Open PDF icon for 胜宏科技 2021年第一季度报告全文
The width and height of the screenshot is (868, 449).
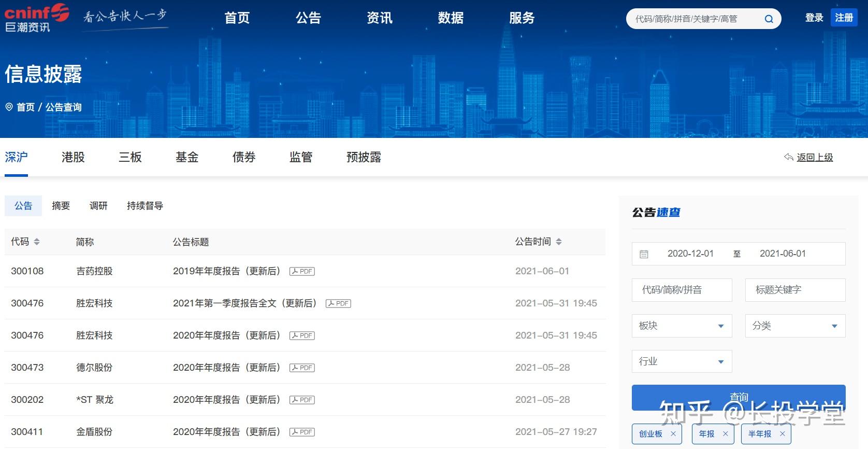pyautogui.click(x=338, y=303)
